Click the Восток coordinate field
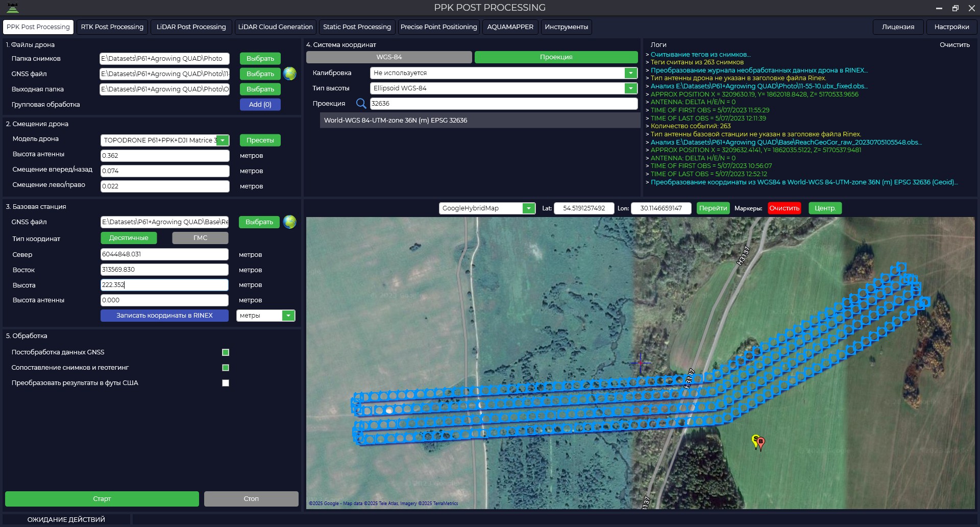This screenshot has width=980, height=527. (164, 270)
